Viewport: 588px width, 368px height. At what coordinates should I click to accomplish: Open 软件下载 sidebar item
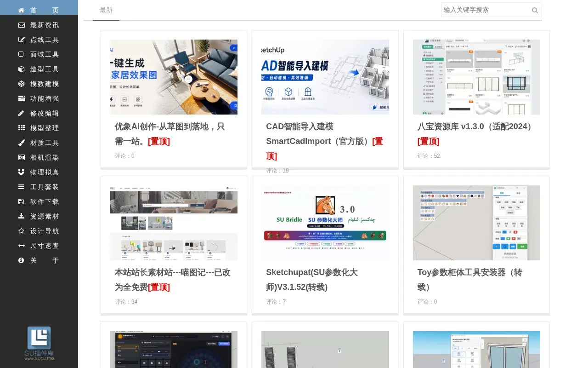pos(39,201)
